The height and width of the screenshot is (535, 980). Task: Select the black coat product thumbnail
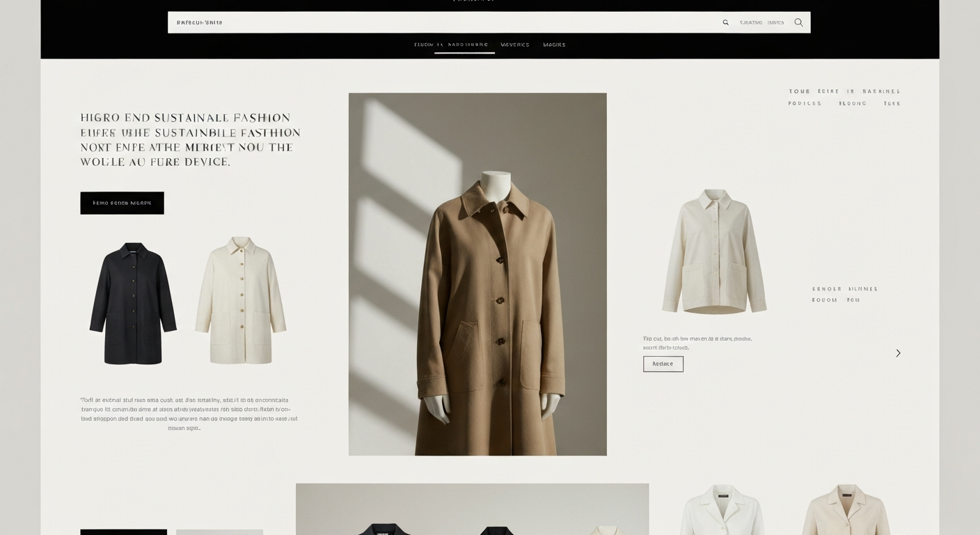(x=133, y=303)
